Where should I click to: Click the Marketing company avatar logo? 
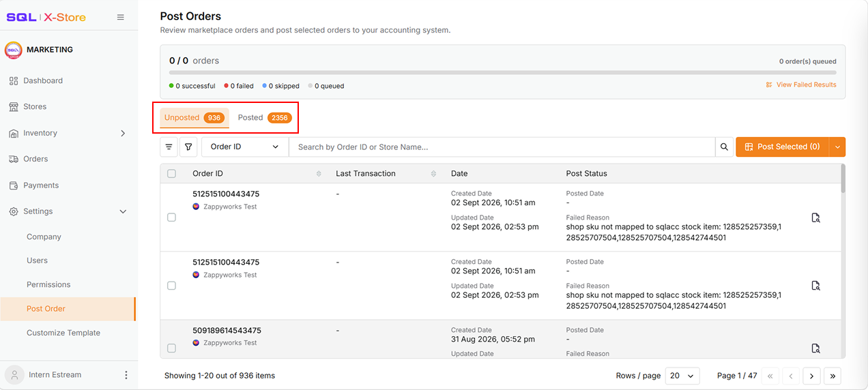coord(13,50)
